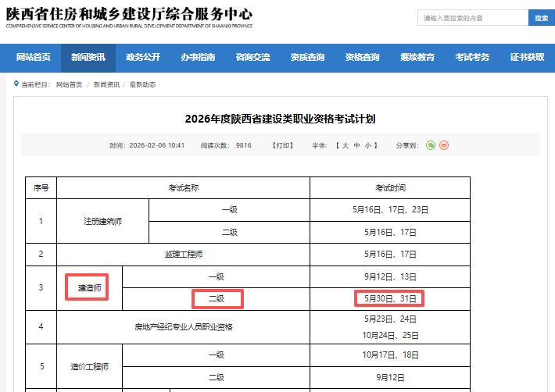Viewport: 555px width, 392px height.
Task: Open the 咨询交流 navigation item
Action: (252, 57)
